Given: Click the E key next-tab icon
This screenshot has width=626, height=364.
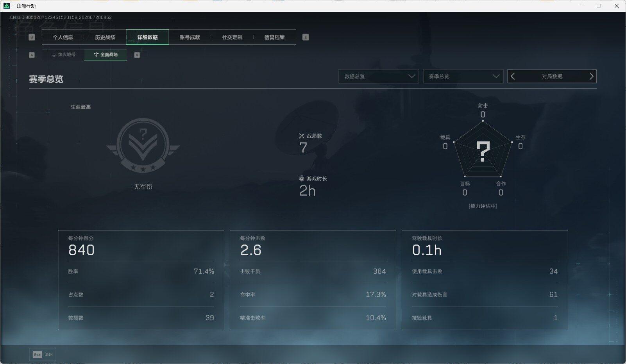Looking at the screenshot, I should coord(306,37).
